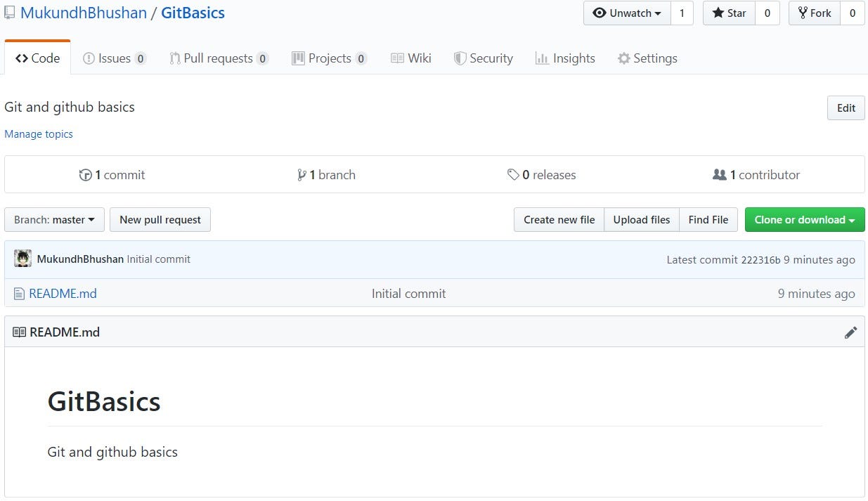Open the Security tab
This screenshot has height=501, width=868.
(484, 58)
